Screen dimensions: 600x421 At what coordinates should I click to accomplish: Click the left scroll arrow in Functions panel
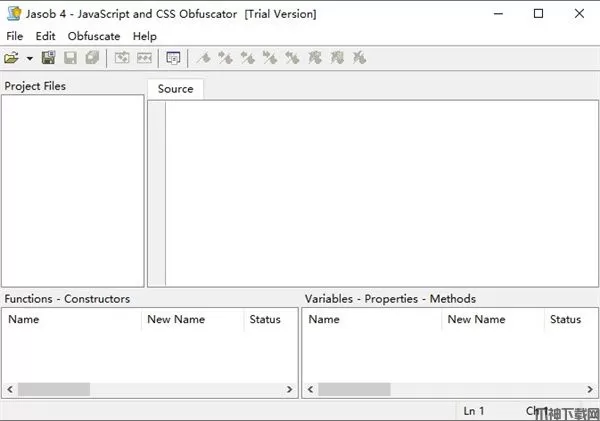coord(10,389)
